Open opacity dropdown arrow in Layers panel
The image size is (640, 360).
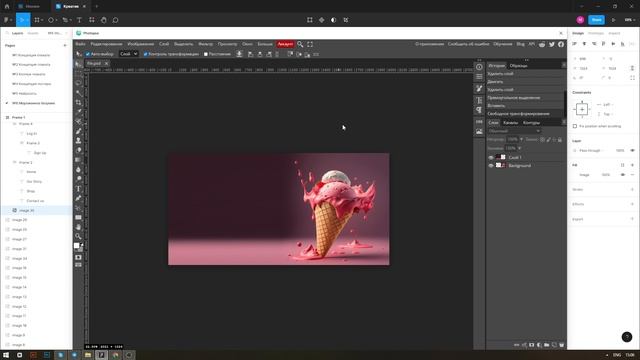tap(521, 140)
